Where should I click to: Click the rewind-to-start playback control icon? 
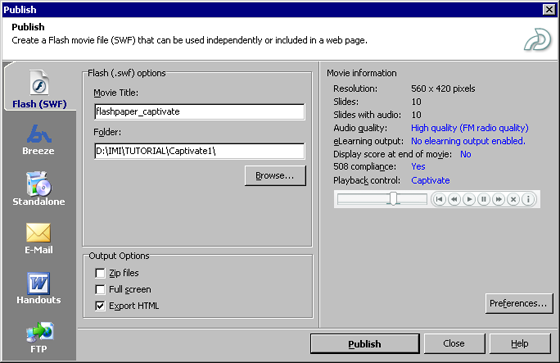(439, 199)
